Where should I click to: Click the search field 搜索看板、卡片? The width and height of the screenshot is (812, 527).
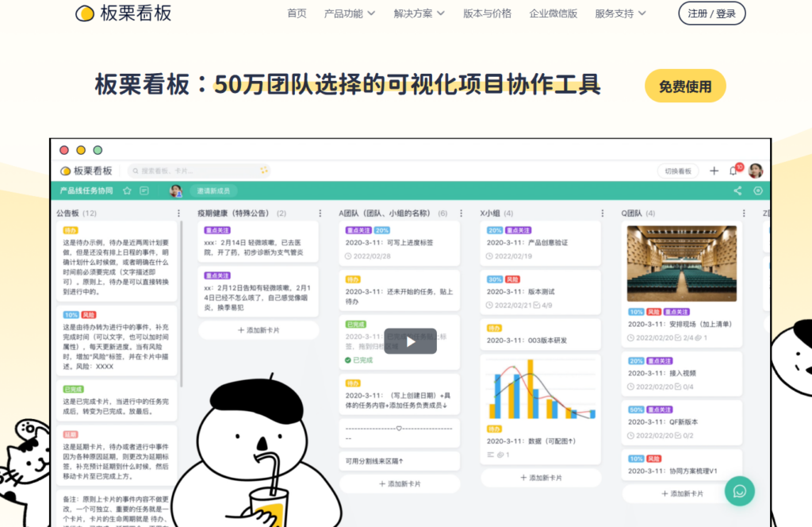coord(199,171)
